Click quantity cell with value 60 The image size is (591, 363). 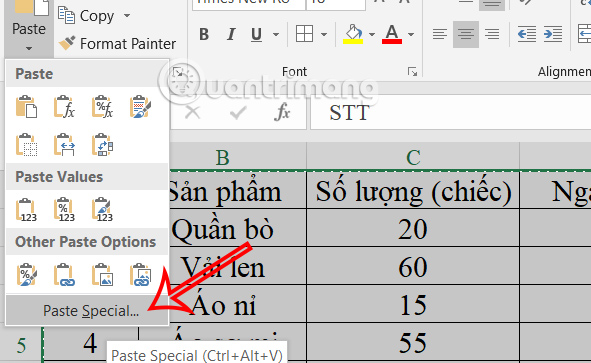click(413, 267)
